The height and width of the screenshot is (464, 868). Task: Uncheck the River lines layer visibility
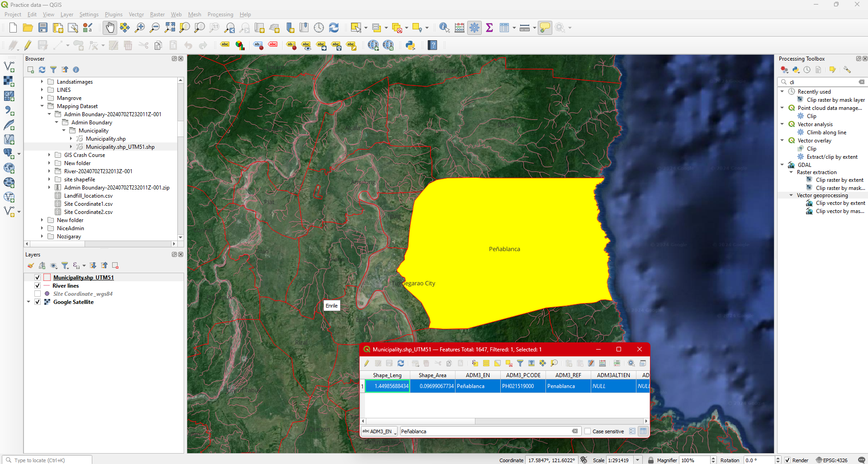click(38, 286)
